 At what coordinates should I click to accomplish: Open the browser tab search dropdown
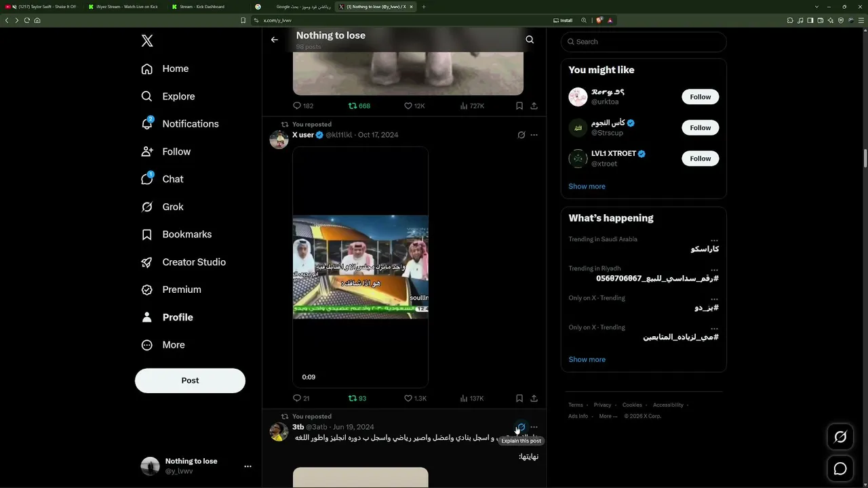(816, 7)
